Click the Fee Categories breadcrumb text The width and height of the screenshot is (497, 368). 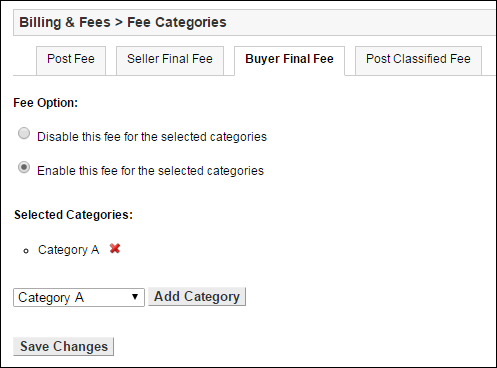coord(177,22)
